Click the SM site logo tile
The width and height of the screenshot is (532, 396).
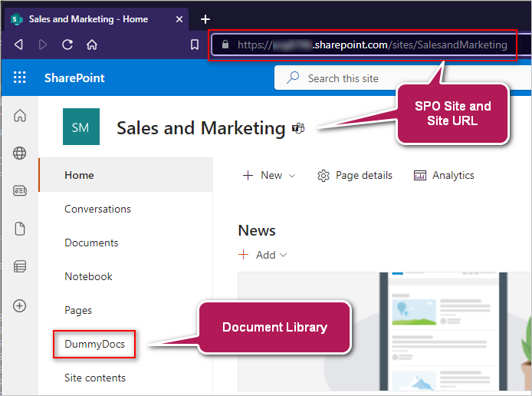[81, 127]
